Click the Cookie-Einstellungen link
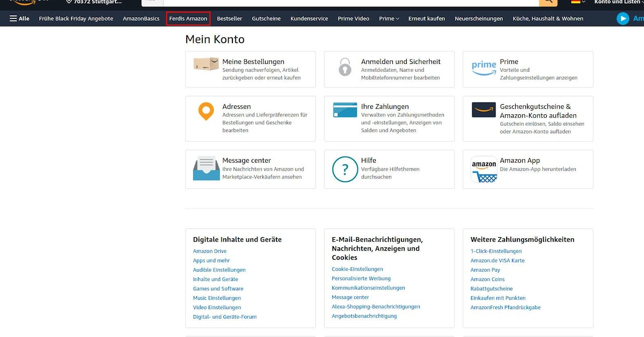The width and height of the screenshot is (644, 337). tap(357, 269)
